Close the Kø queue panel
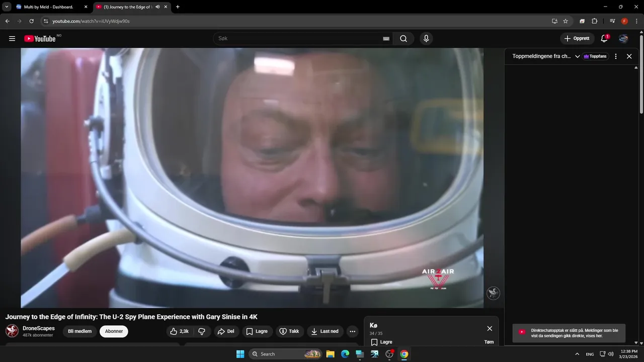Screen dimensions: 644x362 pos(490,328)
